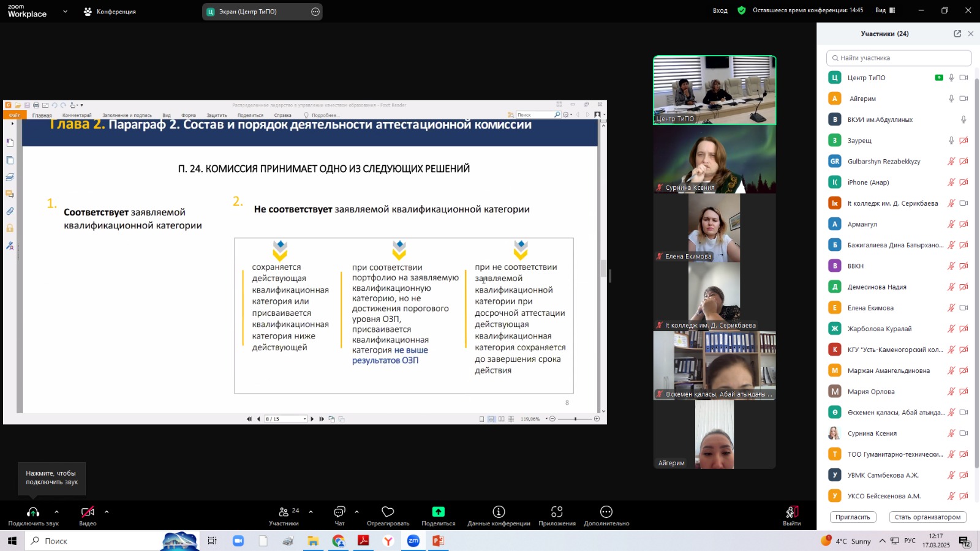Click the green encryption shield icon
This screenshot has width=980, height=551.
click(x=742, y=10)
